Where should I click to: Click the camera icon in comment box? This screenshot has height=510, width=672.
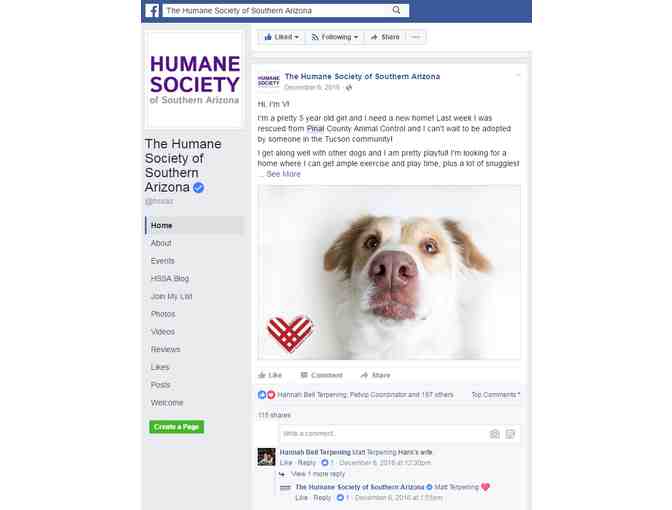point(495,434)
